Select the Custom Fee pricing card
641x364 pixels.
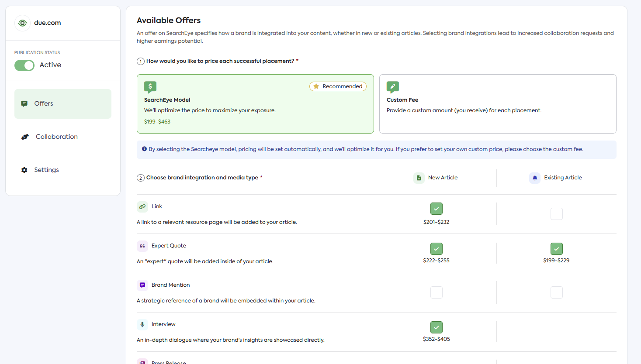498,104
